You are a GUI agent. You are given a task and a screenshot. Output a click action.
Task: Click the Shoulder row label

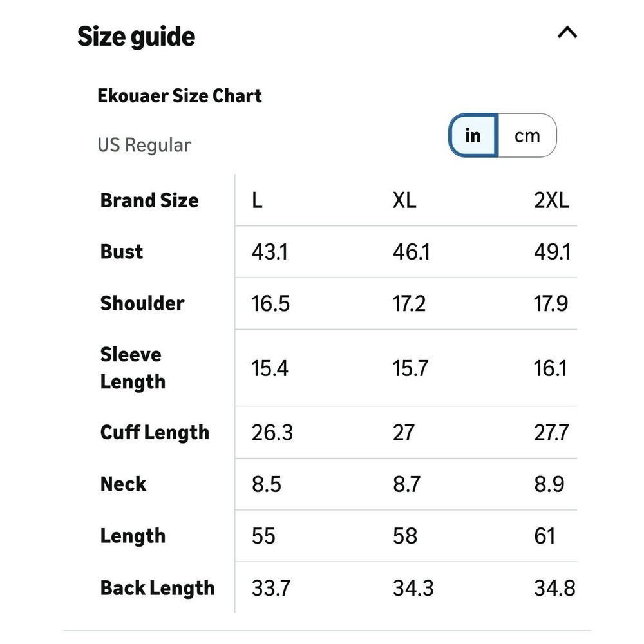(x=142, y=303)
